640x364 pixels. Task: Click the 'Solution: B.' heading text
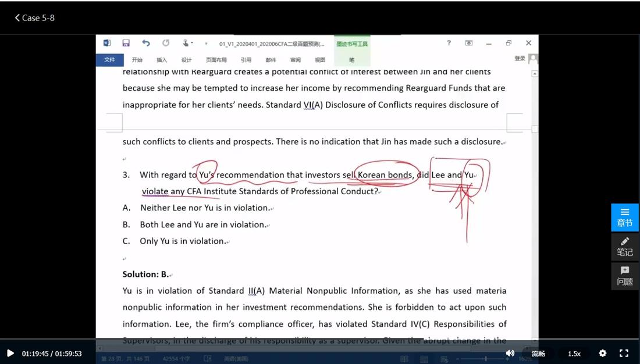point(145,274)
